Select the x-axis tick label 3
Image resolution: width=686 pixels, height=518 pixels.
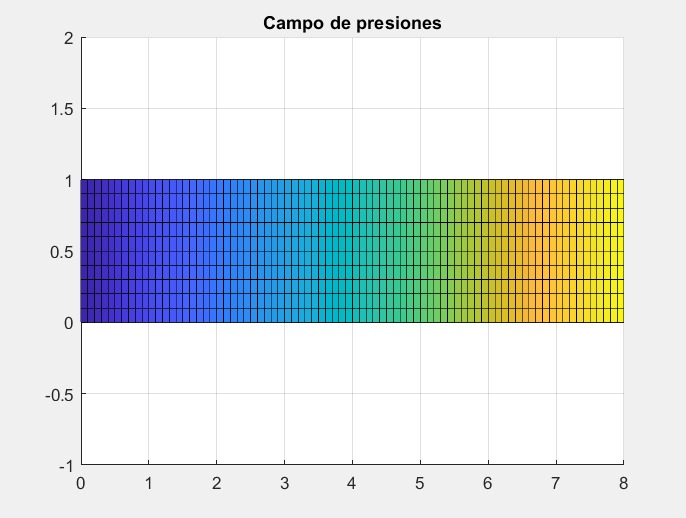pos(284,483)
